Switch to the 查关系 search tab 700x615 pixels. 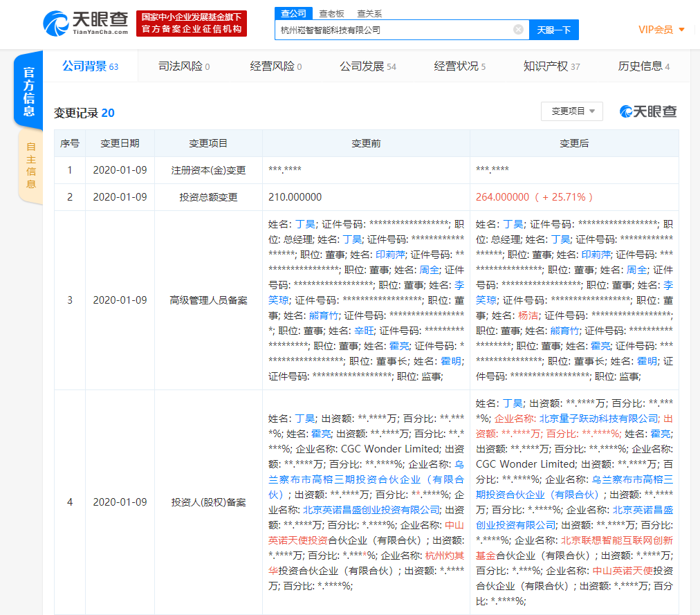tap(369, 14)
